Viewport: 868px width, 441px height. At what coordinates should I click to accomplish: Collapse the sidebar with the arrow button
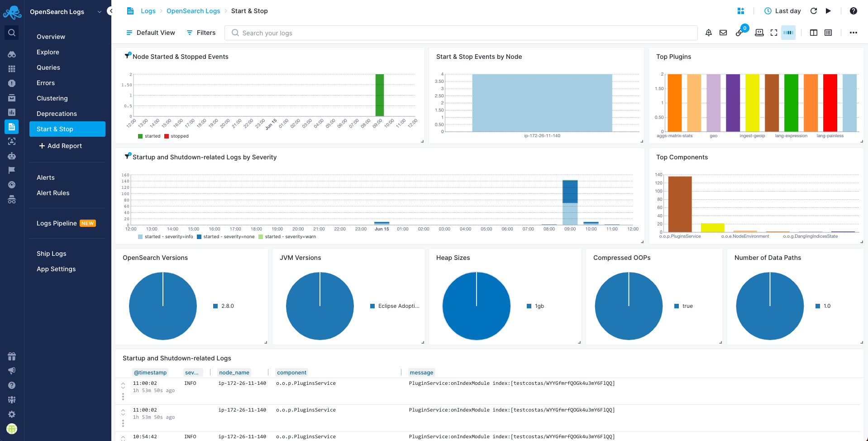coord(111,11)
